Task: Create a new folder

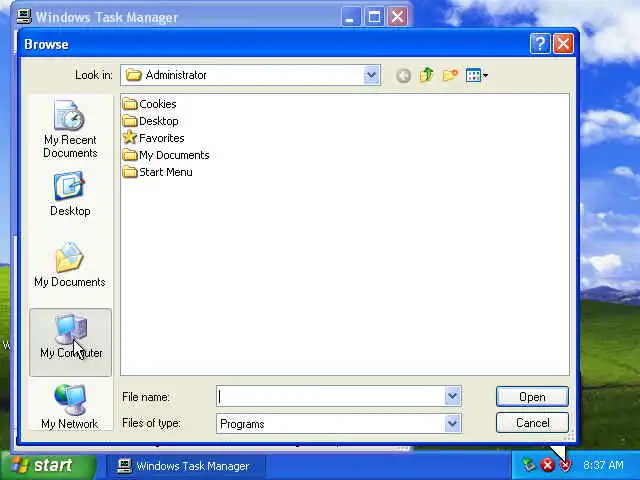Action: 449,75
